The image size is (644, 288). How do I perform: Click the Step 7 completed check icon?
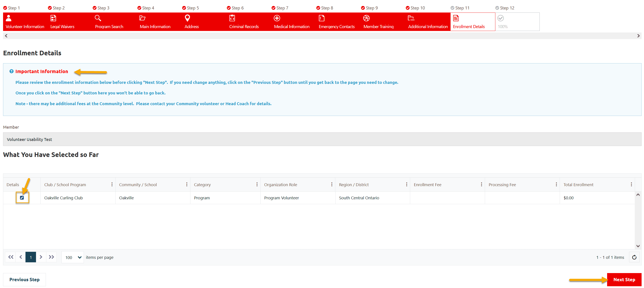click(274, 8)
